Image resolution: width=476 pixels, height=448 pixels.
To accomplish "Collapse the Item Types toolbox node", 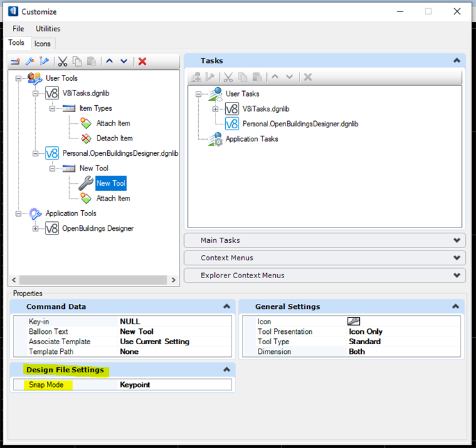I will coord(53,108).
